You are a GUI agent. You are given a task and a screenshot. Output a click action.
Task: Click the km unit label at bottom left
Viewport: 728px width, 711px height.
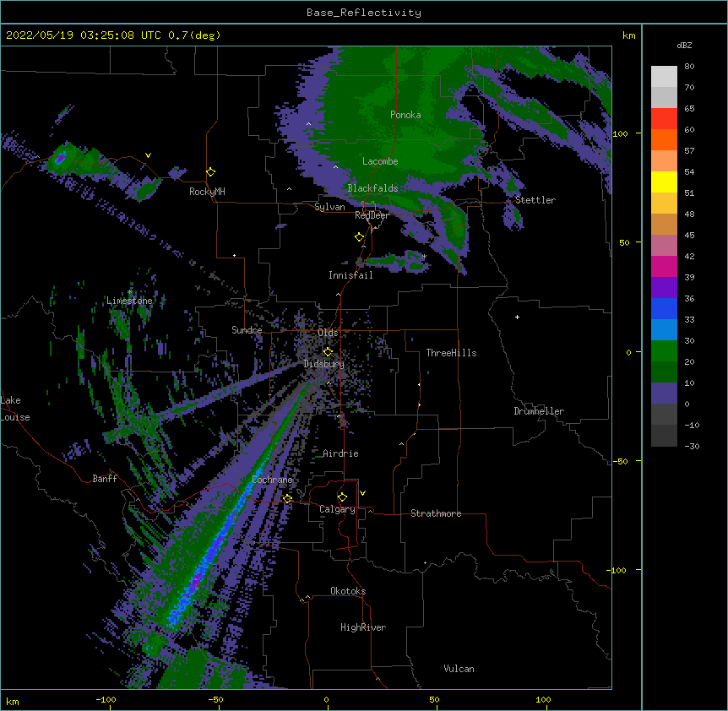[13, 701]
